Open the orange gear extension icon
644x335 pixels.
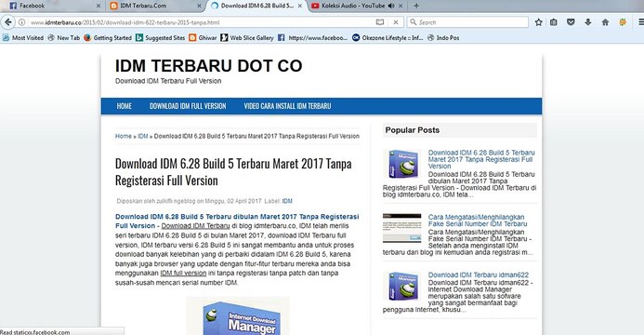coord(623,22)
